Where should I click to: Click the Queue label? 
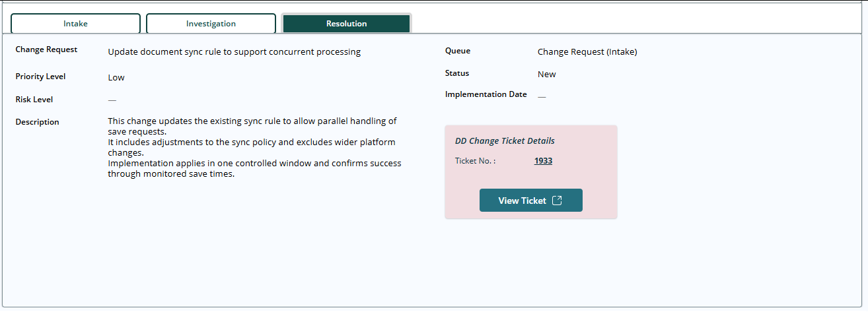coord(458,51)
